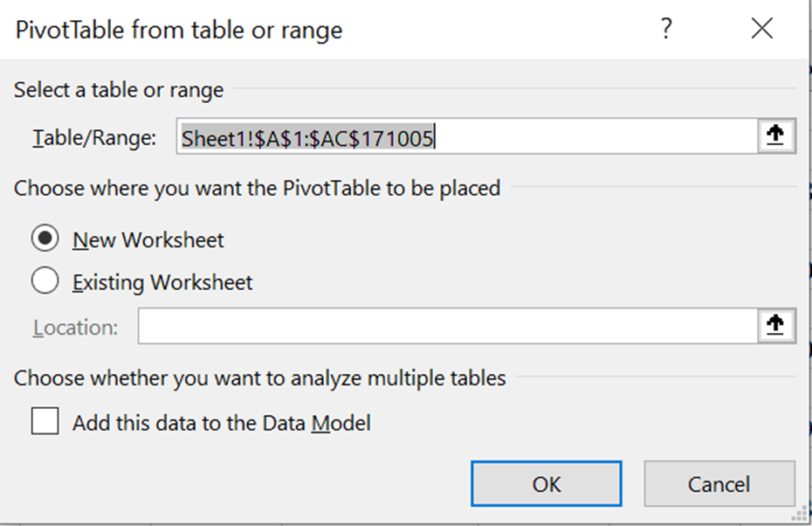
Task: Select the New Worksheet radio button
Action: 45,239
